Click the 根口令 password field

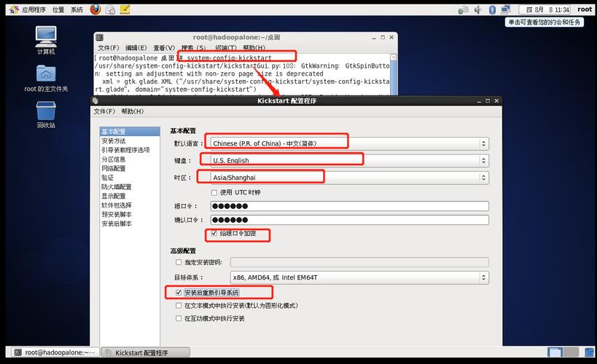[x=349, y=206]
